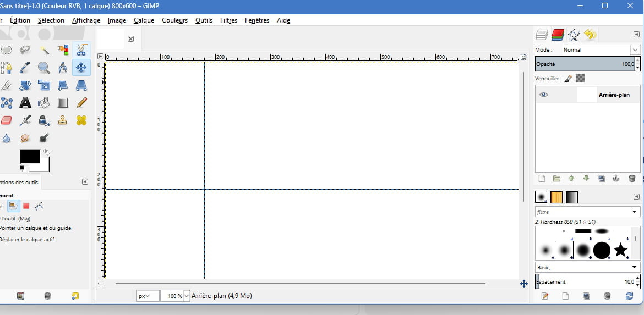
Task: Open the Couleurs menu
Action: click(174, 20)
